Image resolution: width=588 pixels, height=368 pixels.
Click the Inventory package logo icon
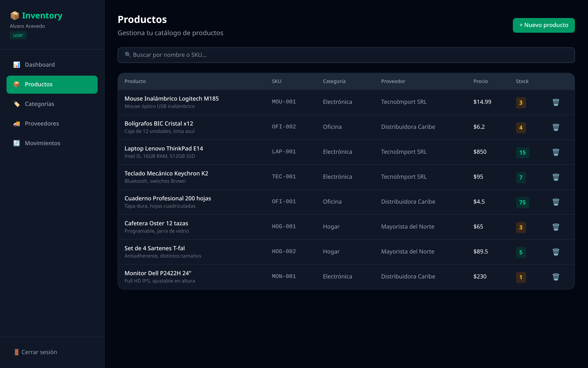[15, 16]
